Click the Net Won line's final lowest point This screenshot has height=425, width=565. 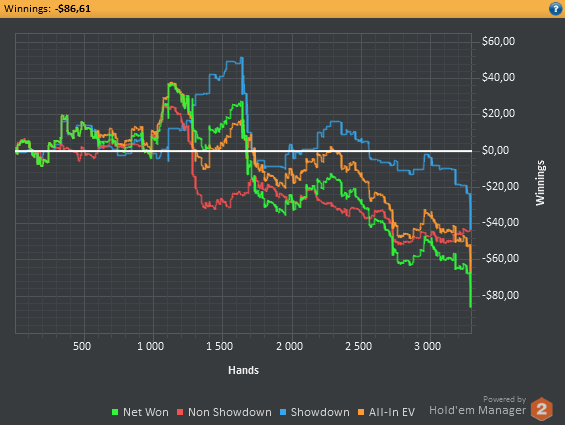point(471,307)
